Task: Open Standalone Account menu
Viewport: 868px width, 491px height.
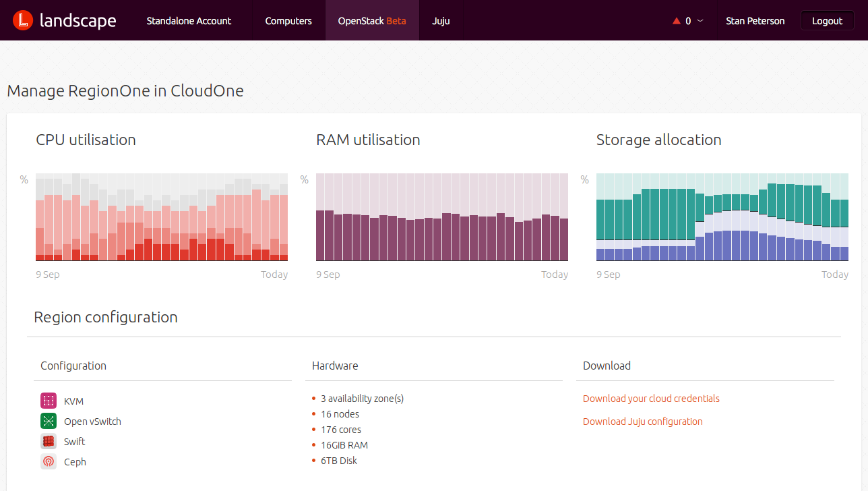Action: pyautogui.click(x=189, y=20)
